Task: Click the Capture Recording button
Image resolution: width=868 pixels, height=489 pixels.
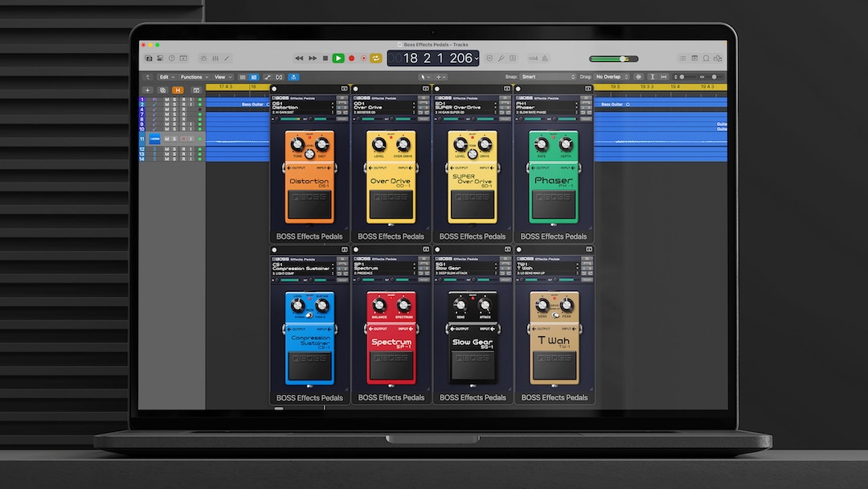Action: pyautogui.click(x=364, y=58)
